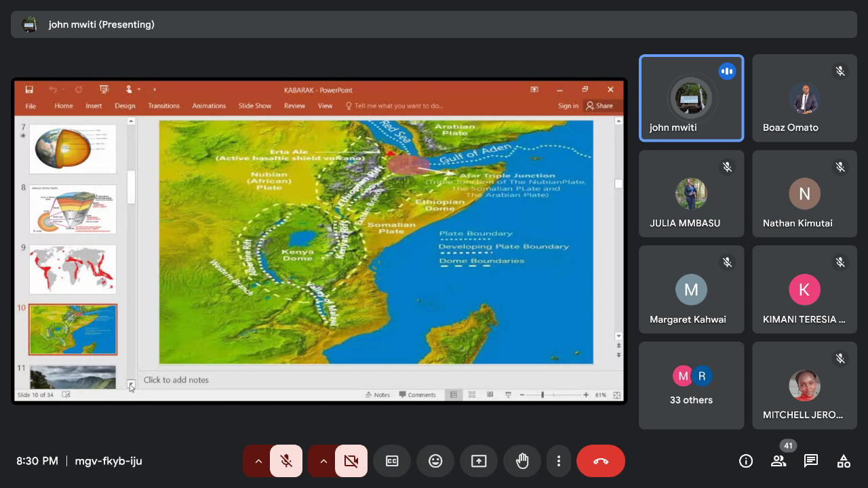Open the Slide Show ribbon tab

pos(254,106)
